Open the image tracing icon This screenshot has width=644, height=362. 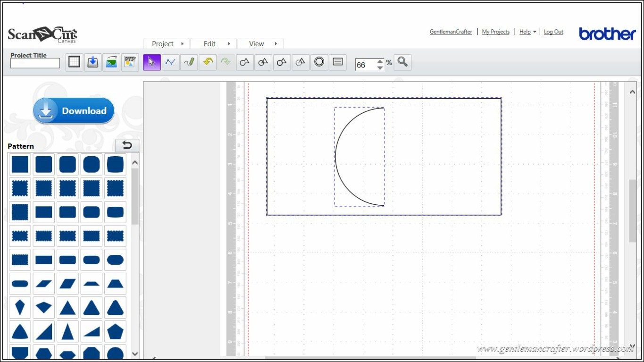pos(111,62)
